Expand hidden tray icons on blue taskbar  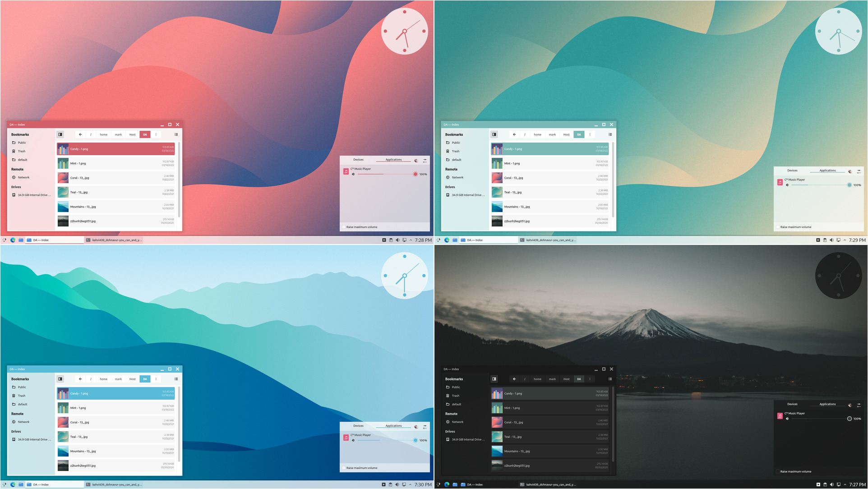pos(411,484)
